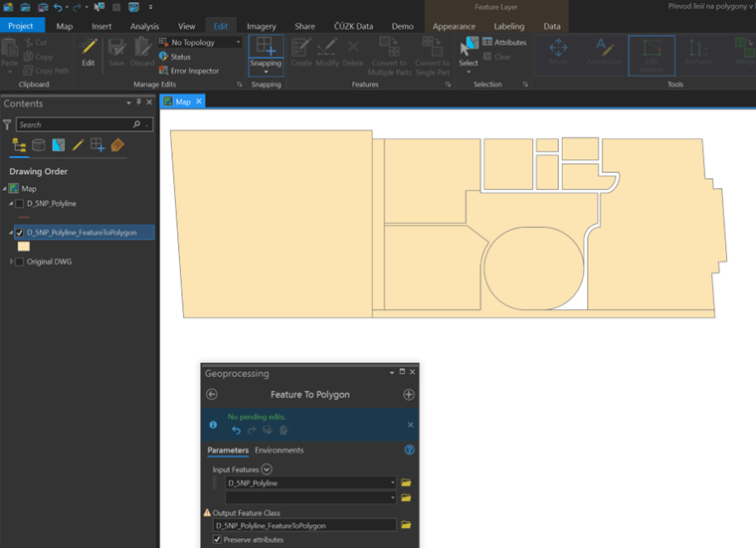Open the D_5NP_Polyline input features dropdown
This screenshot has width=756, height=548.
click(x=394, y=482)
